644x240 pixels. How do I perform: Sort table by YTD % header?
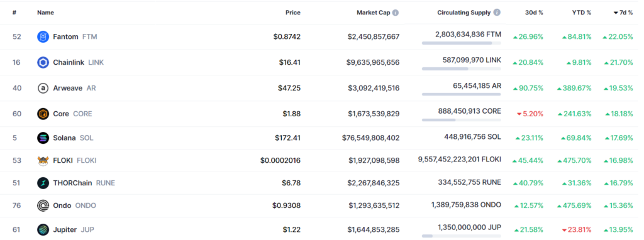(x=582, y=13)
